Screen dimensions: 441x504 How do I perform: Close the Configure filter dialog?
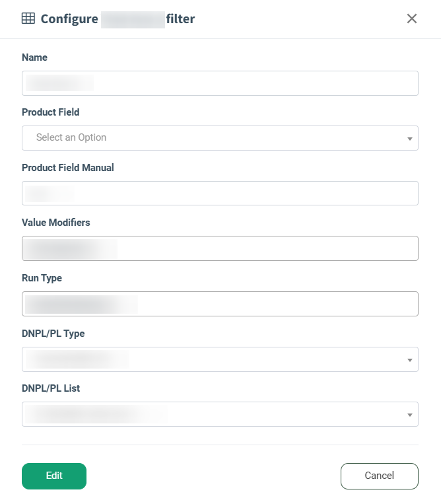click(x=412, y=18)
